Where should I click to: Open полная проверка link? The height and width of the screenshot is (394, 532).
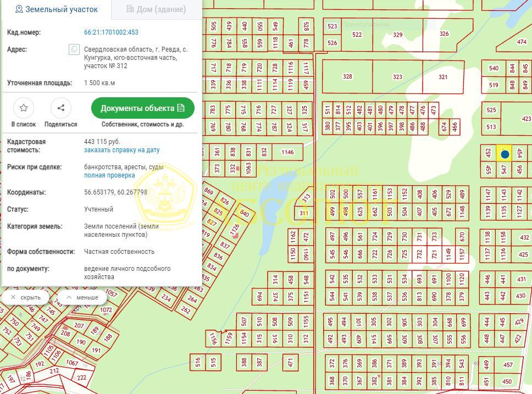pyautogui.click(x=109, y=175)
